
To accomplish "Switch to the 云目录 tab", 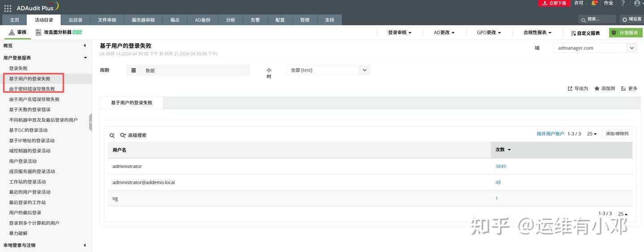I will point(76,20).
